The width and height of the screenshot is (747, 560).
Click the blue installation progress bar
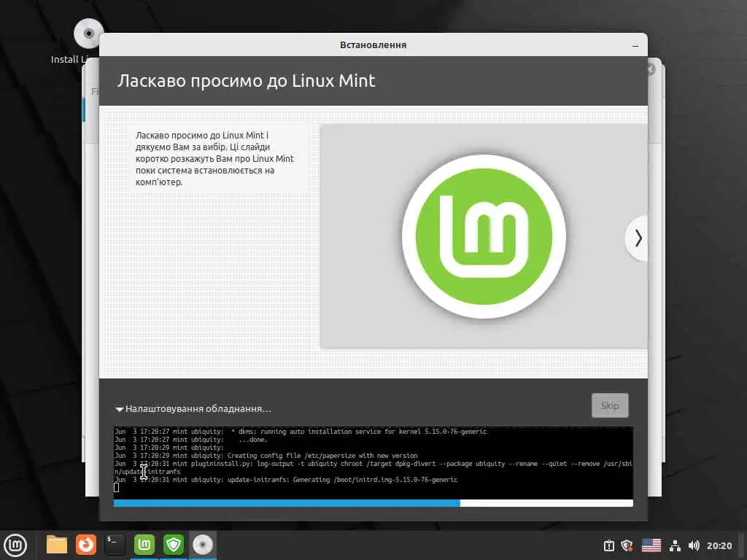pyautogui.click(x=373, y=503)
